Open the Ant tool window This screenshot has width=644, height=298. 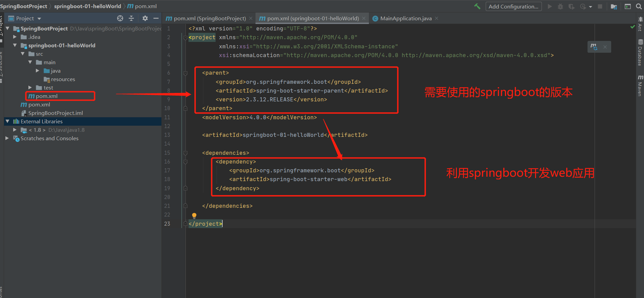(x=640, y=24)
